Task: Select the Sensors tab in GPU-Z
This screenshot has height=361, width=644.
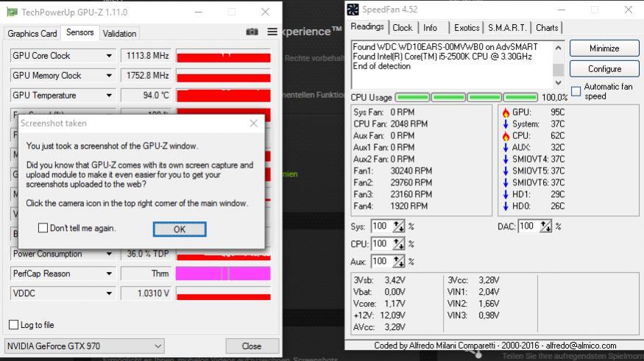Action: 79,32
